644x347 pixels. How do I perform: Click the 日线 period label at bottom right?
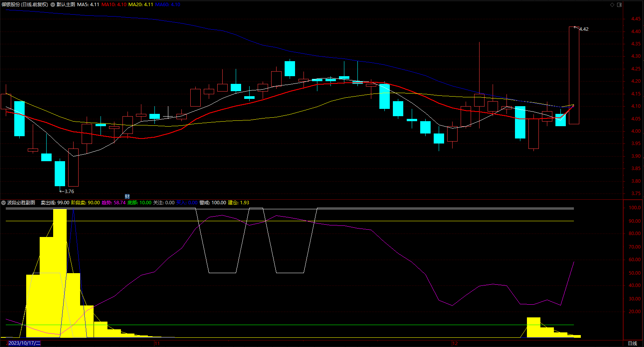pos(632,343)
